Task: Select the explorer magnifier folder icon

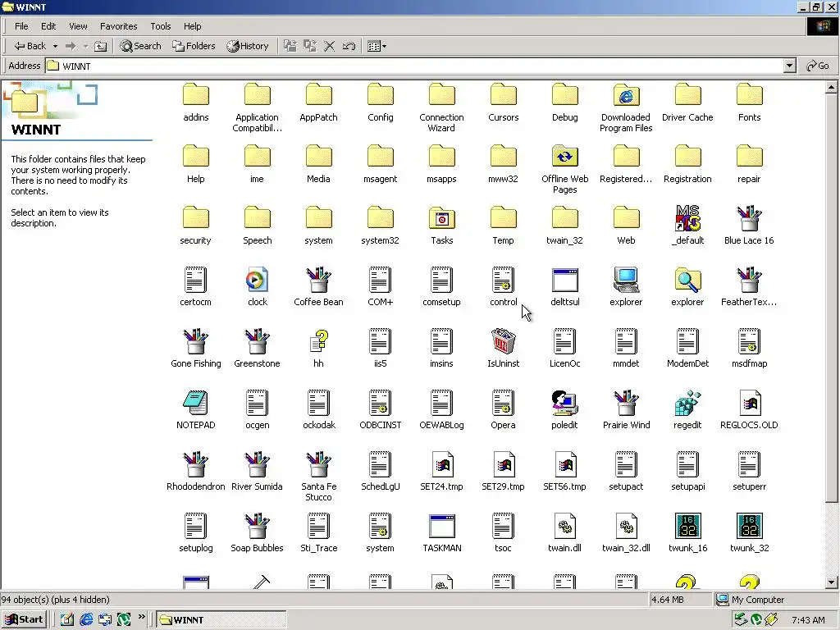Action: [687, 280]
